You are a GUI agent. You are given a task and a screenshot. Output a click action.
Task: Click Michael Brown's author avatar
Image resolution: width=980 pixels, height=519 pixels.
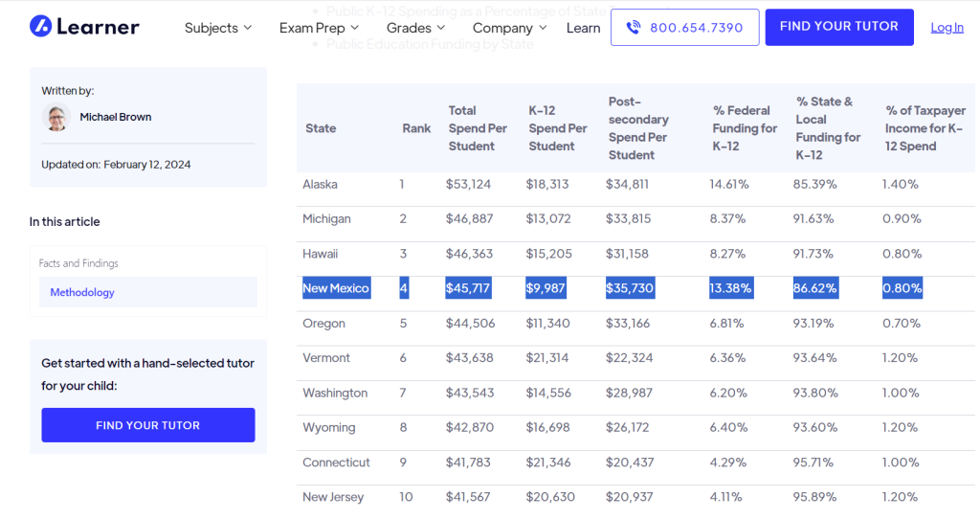pos(56,117)
